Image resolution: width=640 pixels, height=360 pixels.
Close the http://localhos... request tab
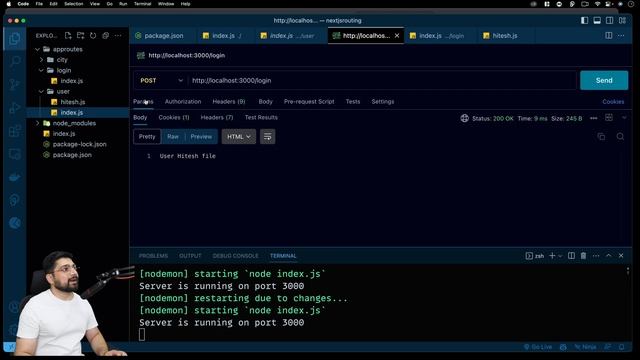(397, 36)
